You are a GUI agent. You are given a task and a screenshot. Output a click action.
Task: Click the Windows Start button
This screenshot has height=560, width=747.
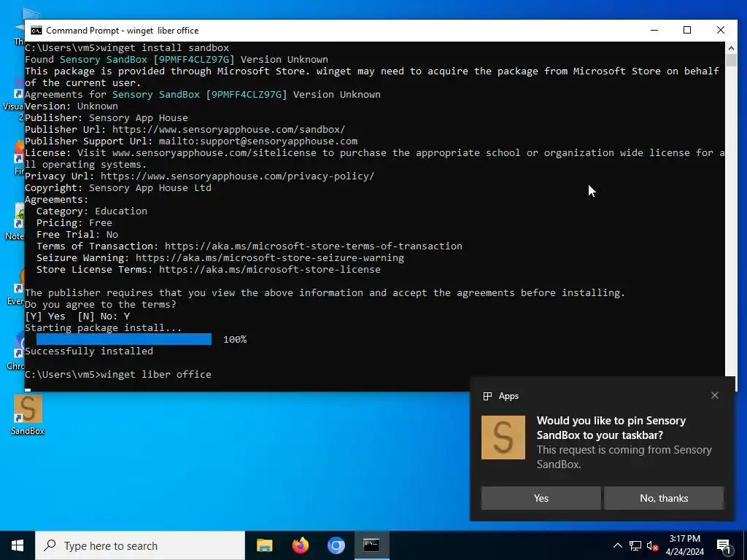pyautogui.click(x=18, y=545)
